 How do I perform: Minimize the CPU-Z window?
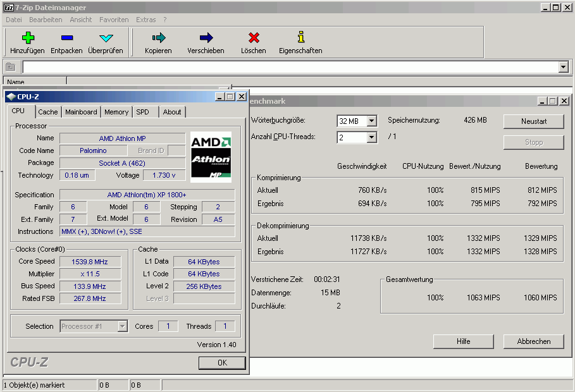click(x=219, y=97)
